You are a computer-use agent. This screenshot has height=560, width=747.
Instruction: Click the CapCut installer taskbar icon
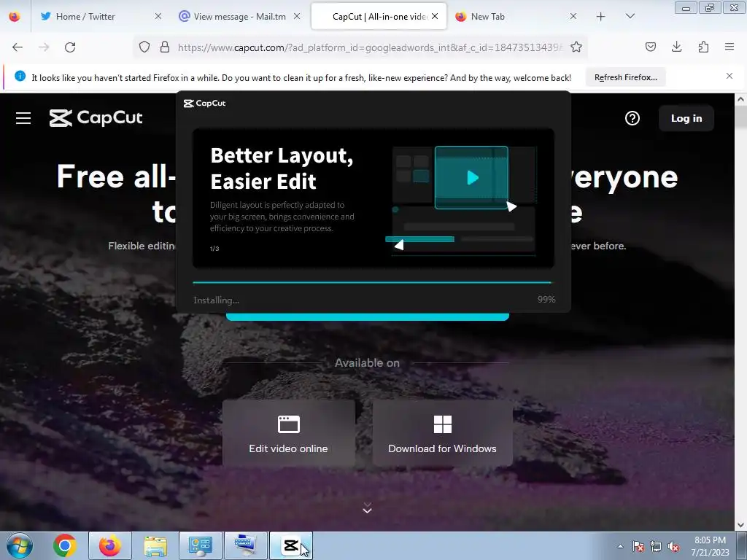pos(291,545)
